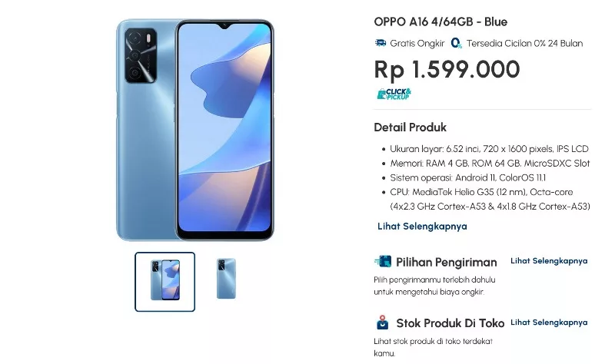Click the main OPPO A16 product image

pyautogui.click(x=195, y=130)
